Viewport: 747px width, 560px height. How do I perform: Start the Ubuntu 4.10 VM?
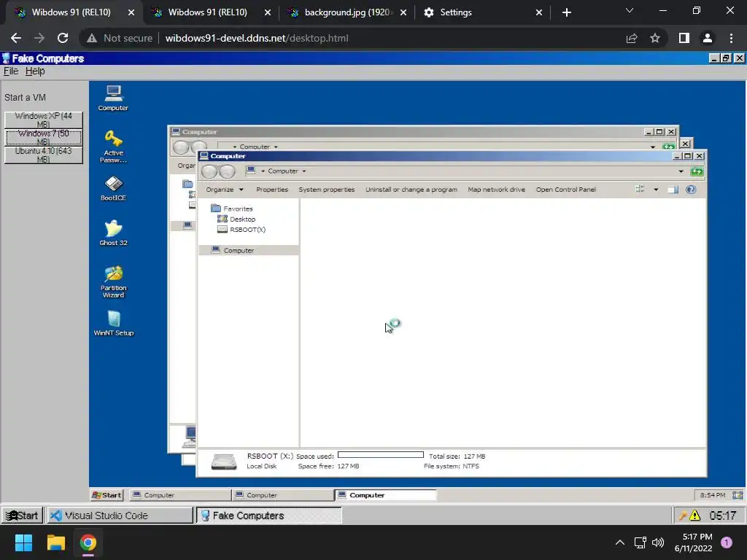coord(43,155)
